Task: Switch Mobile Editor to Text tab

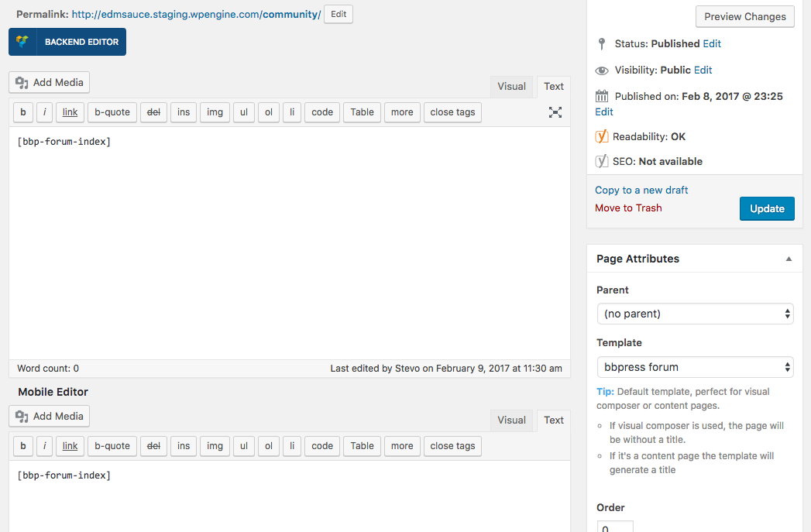Action: tap(553, 420)
